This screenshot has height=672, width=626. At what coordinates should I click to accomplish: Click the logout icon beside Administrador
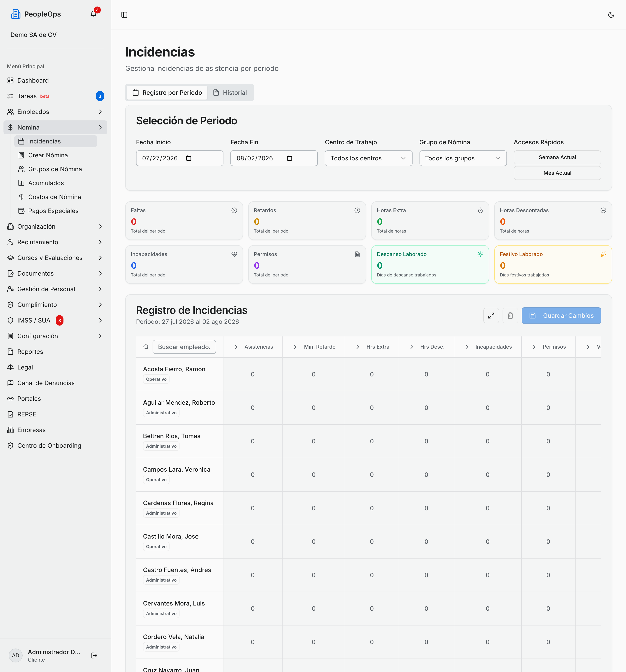pyautogui.click(x=94, y=655)
